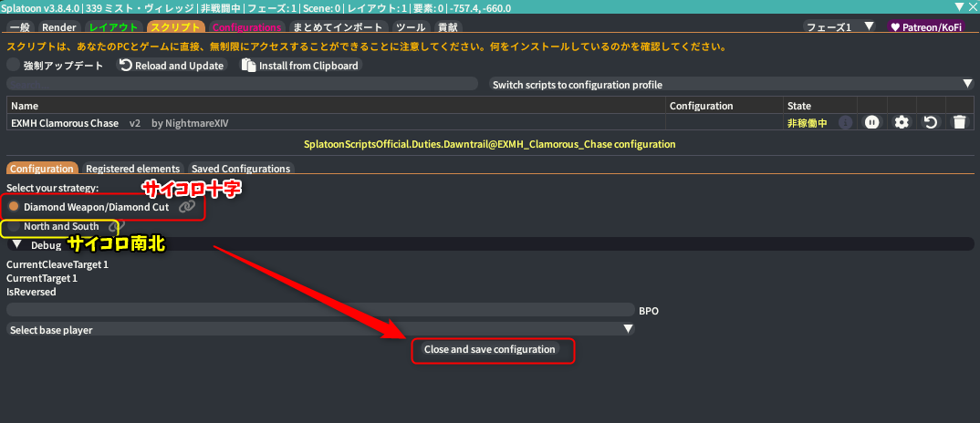This screenshot has height=423, width=980.
Task: Open link icon next to North and South
Action: [115, 226]
